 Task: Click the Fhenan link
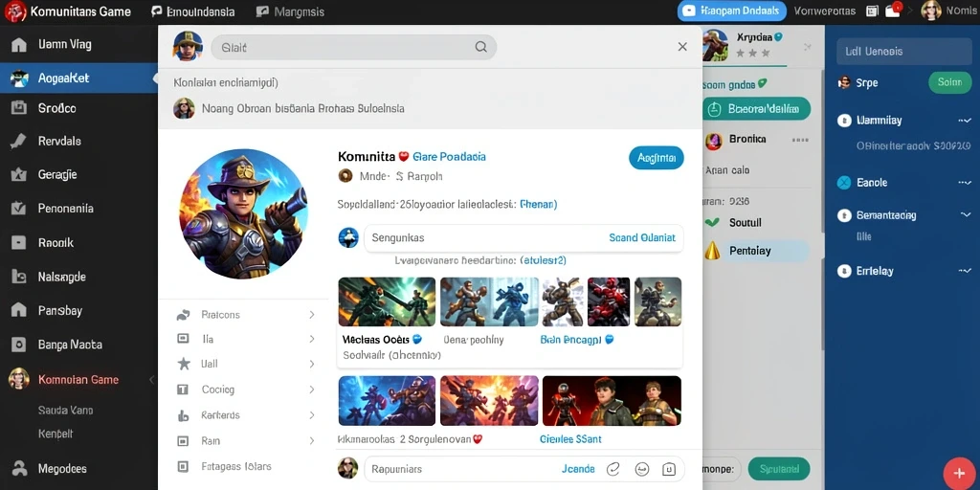click(x=538, y=204)
